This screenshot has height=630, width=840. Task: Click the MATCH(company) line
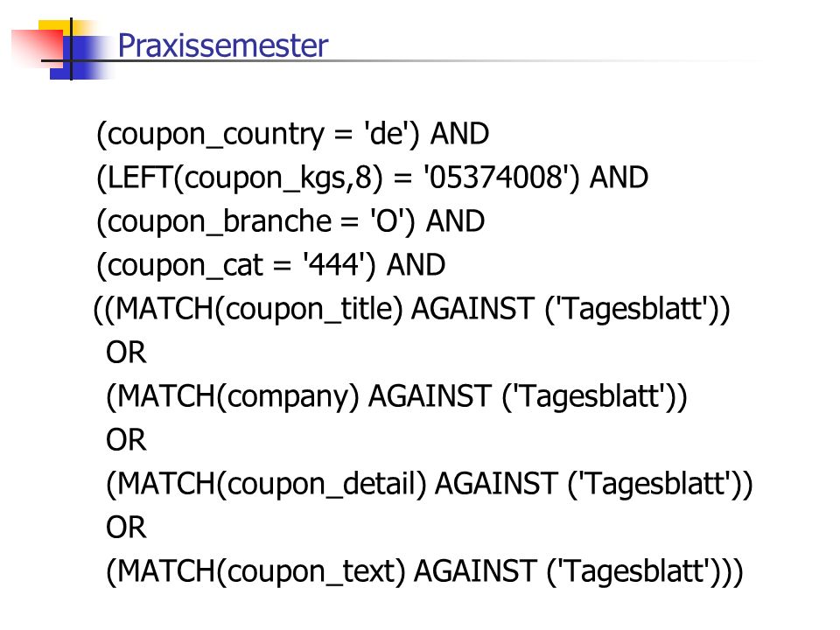396,397
